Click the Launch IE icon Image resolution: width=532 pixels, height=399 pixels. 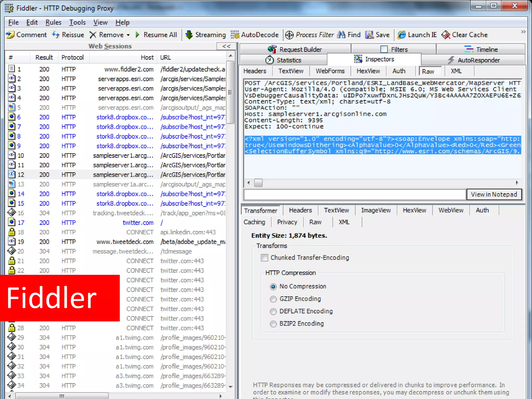pos(402,35)
